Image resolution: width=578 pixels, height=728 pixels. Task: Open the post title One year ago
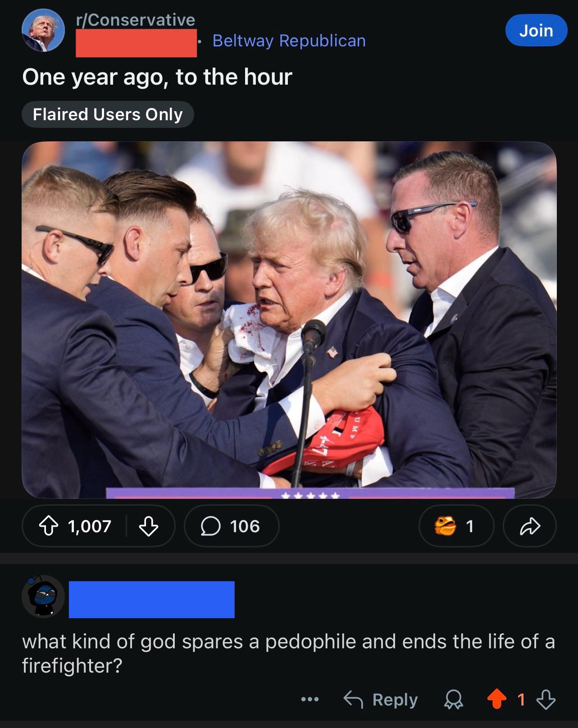pyautogui.click(x=157, y=77)
